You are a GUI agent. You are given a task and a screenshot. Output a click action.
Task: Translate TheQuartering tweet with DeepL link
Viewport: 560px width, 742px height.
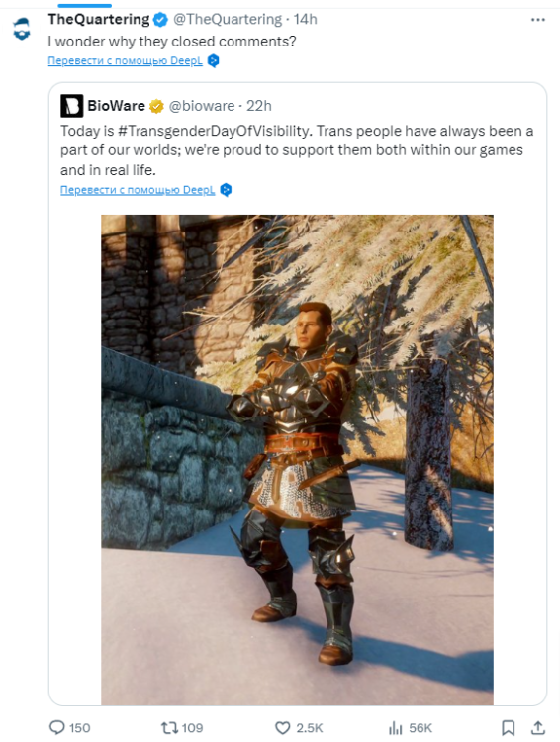tap(125, 60)
